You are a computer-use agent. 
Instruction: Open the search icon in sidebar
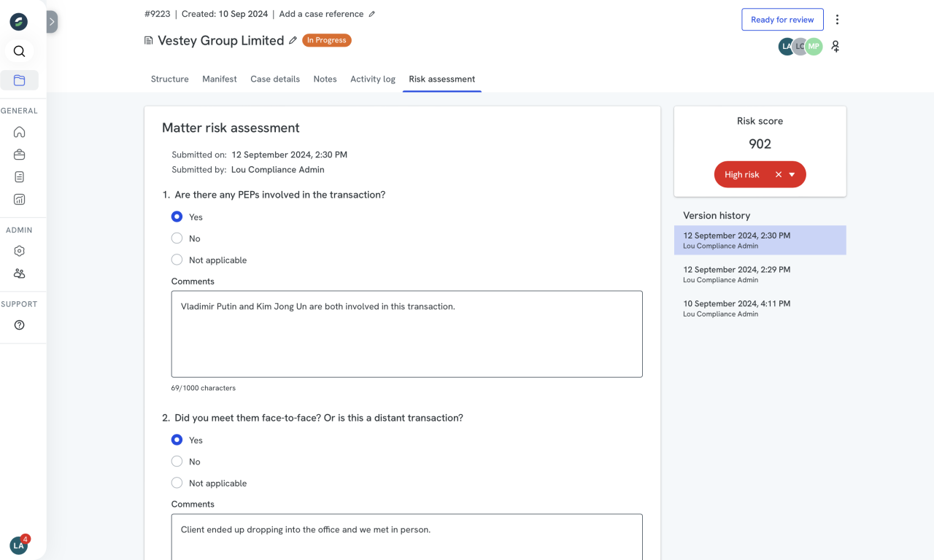point(19,51)
